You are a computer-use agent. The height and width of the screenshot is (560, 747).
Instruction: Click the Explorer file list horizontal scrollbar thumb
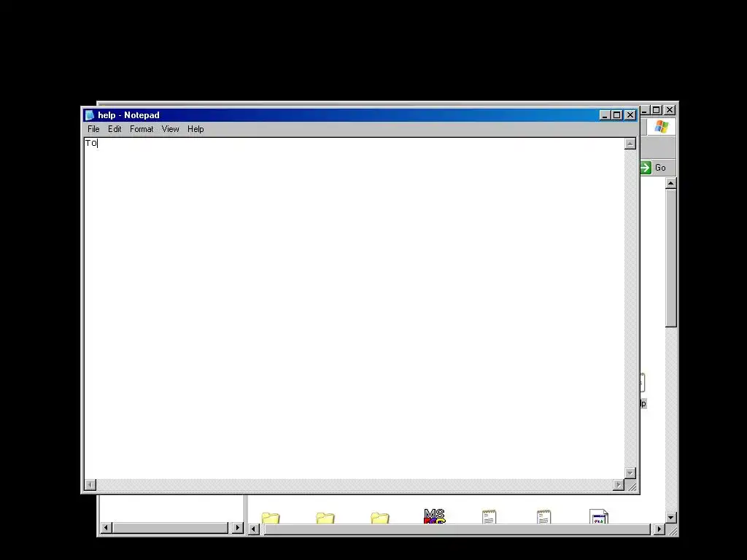tap(457, 529)
